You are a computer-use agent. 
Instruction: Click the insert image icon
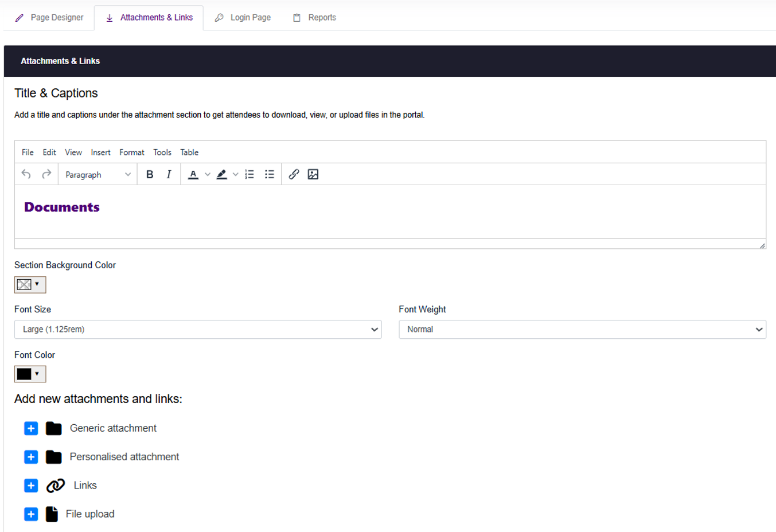click(x=313, y=174)
